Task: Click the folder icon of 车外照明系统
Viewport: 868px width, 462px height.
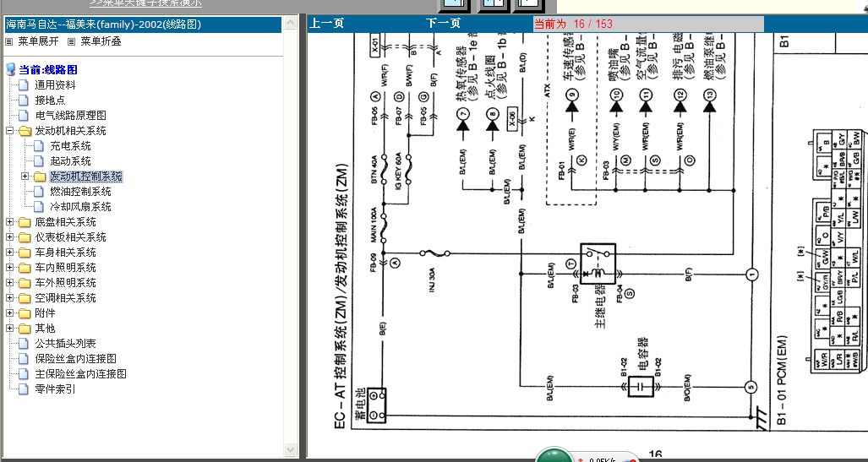Action: click(25, 283)
